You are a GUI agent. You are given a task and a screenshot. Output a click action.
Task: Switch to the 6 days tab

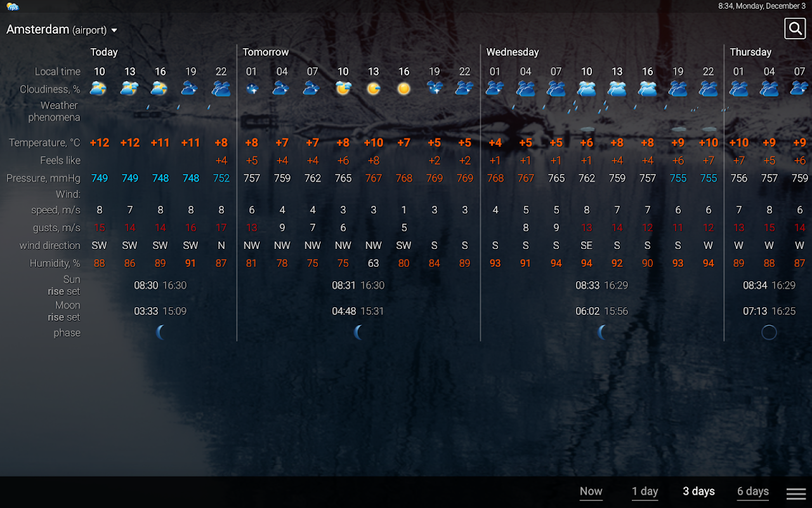click(x=753, y=491)
